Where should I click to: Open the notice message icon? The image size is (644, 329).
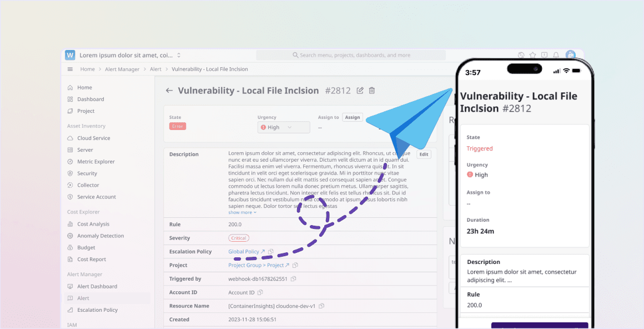(544, 54)
